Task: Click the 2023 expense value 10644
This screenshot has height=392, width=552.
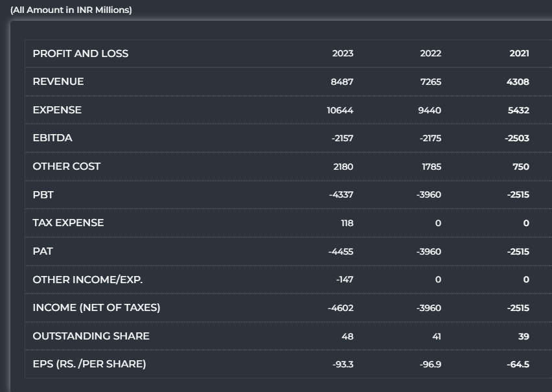Action: [x=340, y=110]
